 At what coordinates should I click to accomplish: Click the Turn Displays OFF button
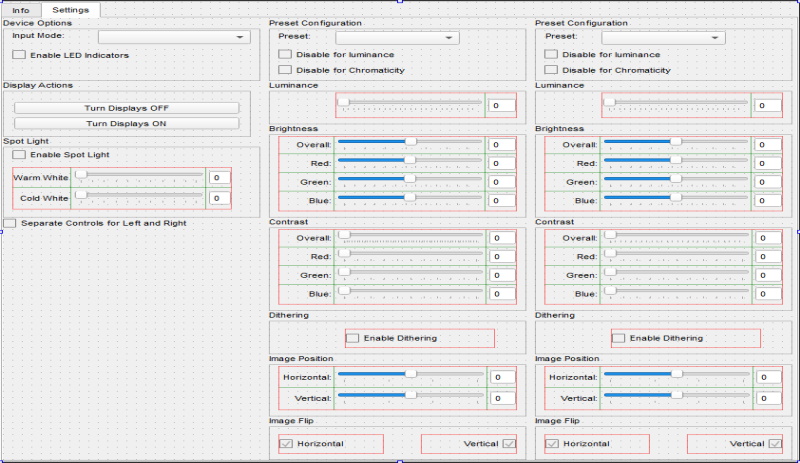pyautogui.click(x=127, y=108)
